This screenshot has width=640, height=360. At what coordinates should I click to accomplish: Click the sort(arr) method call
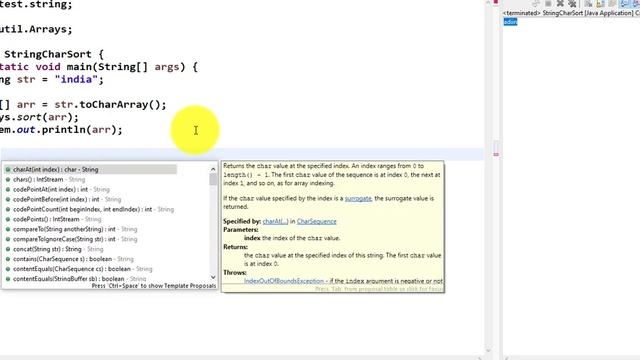47,118
